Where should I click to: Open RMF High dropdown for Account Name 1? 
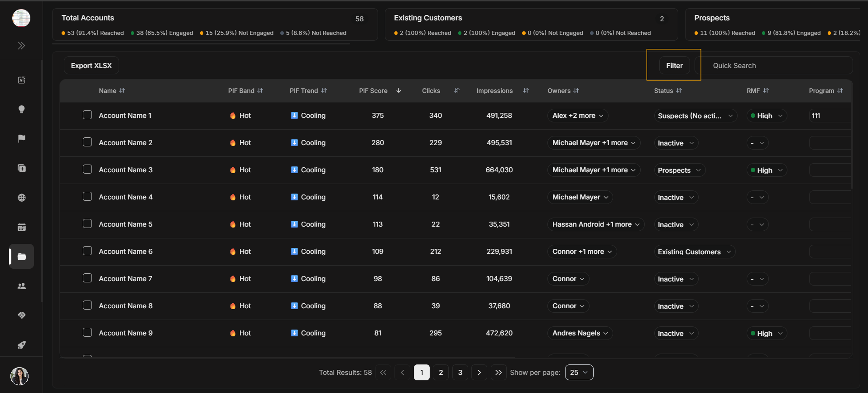point(767,116)
